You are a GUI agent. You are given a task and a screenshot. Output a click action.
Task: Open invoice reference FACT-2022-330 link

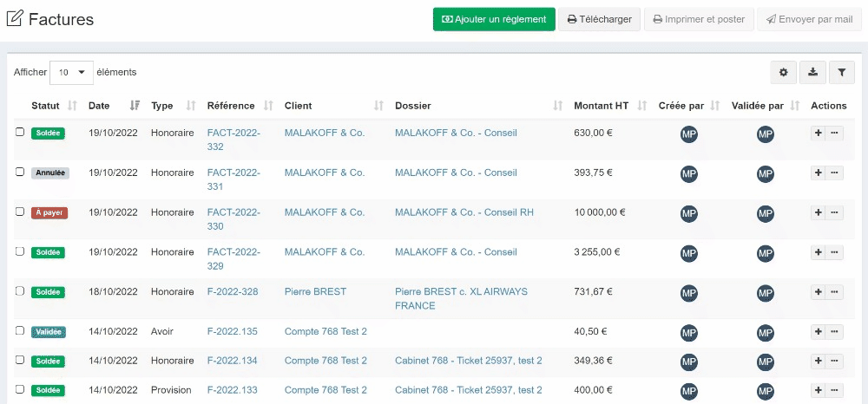pyautogui.click(x=233, y=219)
